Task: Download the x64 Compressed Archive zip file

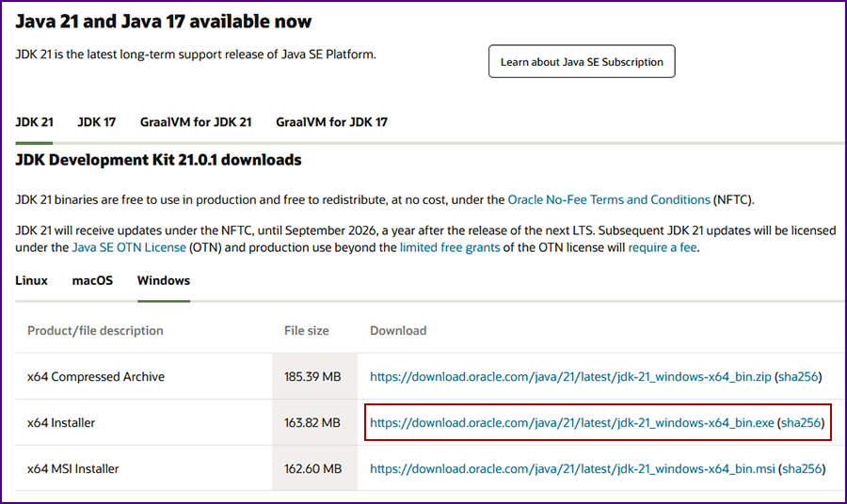Action: pyautogui.click(x=570, y=377)
